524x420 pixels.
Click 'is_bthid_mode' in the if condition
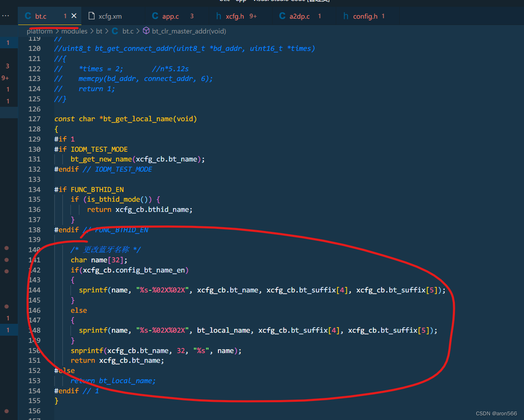click(114, 200)
